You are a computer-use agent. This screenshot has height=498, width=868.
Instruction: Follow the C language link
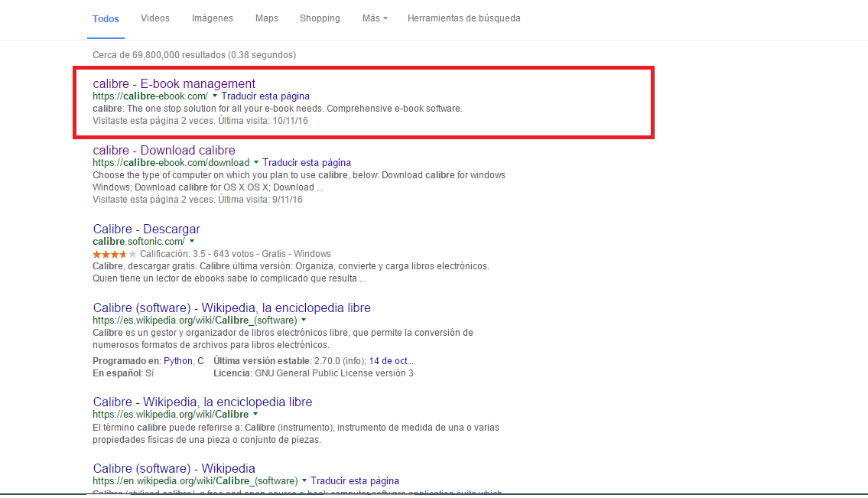click(201, 361)
